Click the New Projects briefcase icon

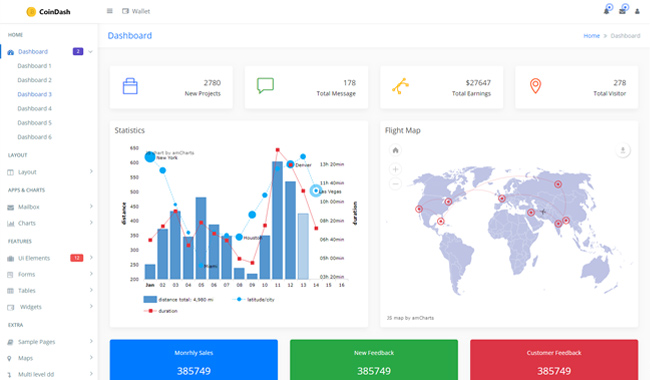(130, 86)
